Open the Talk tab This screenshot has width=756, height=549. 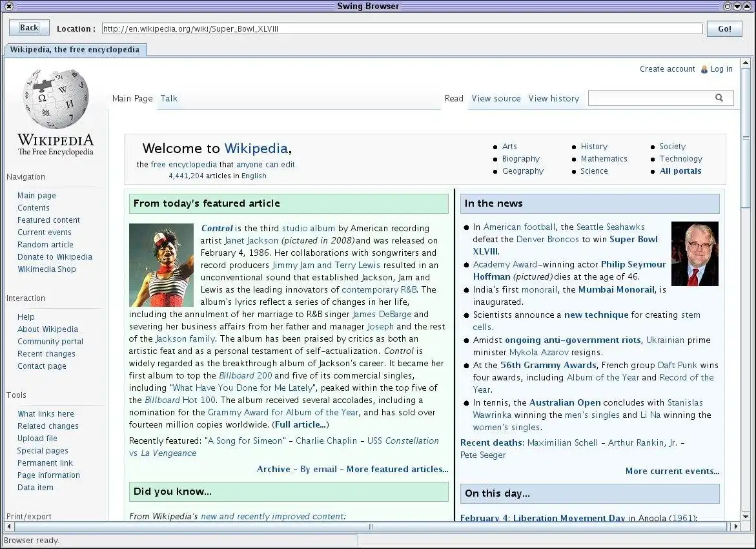[x=169, y=98]
